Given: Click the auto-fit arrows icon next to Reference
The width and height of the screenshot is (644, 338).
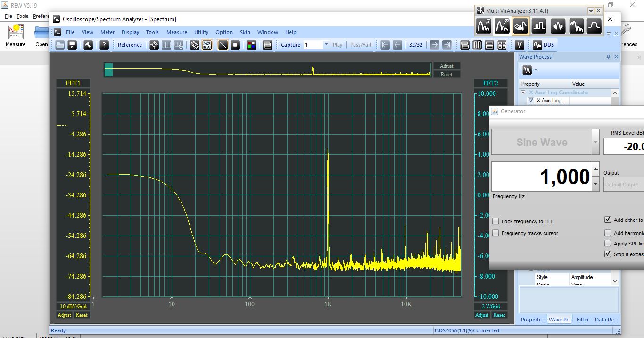Looking at the screenshot, I should (x=154, y=45).
